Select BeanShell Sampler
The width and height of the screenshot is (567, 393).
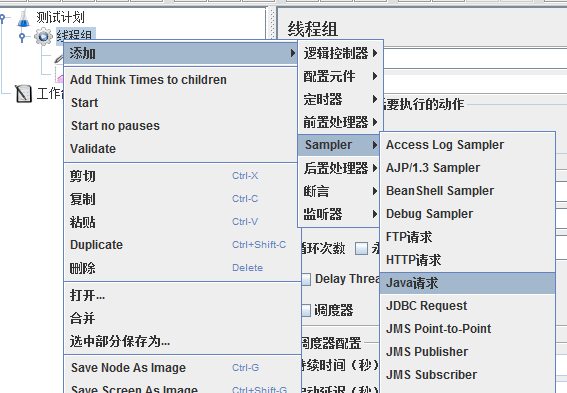(x=467, y=191)
